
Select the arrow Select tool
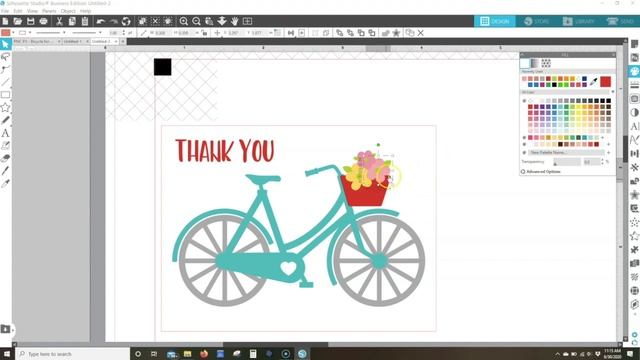point(5,44)
